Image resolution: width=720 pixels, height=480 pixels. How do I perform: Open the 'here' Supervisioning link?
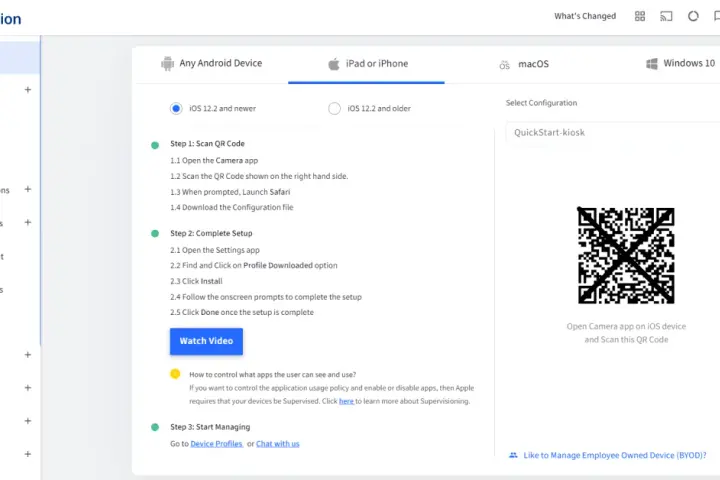[x=346, y=401]
